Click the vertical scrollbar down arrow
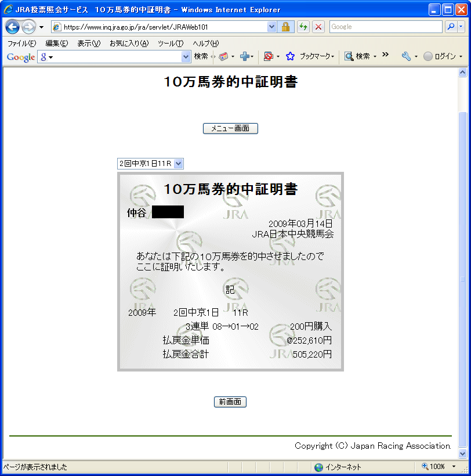Screen dimensions: 471x476 tap(462, 453)
